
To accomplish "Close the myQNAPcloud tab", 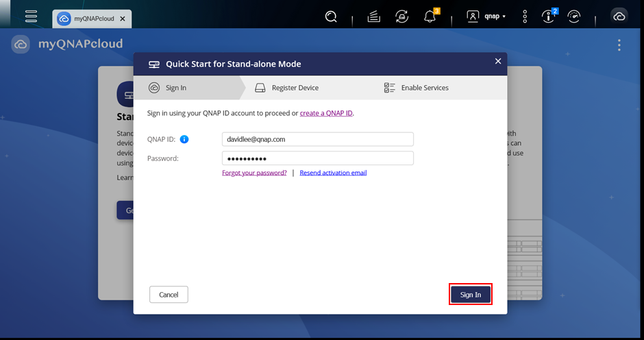I will (x=123, y=19).
